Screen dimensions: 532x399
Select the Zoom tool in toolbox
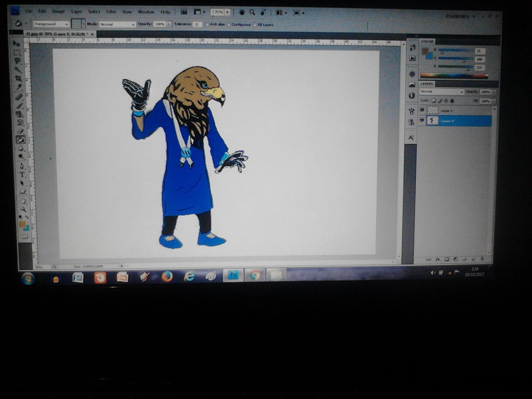[x=23, y=209]
